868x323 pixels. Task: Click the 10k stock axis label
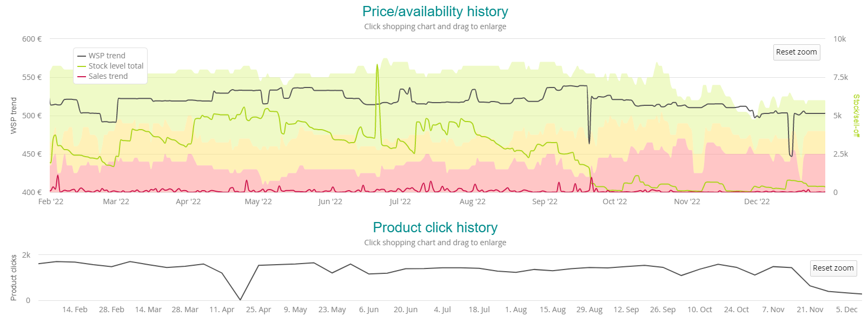click(x=839, y=39)
